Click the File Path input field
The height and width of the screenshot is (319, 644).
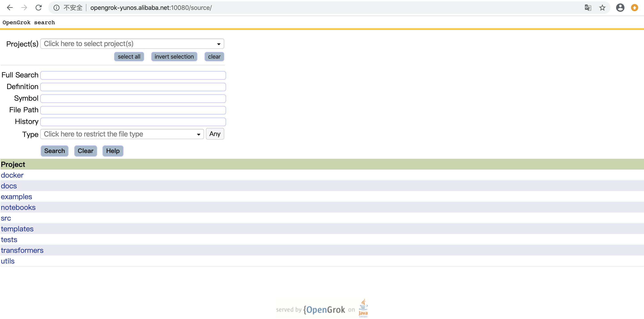click(x=133, y=110)
